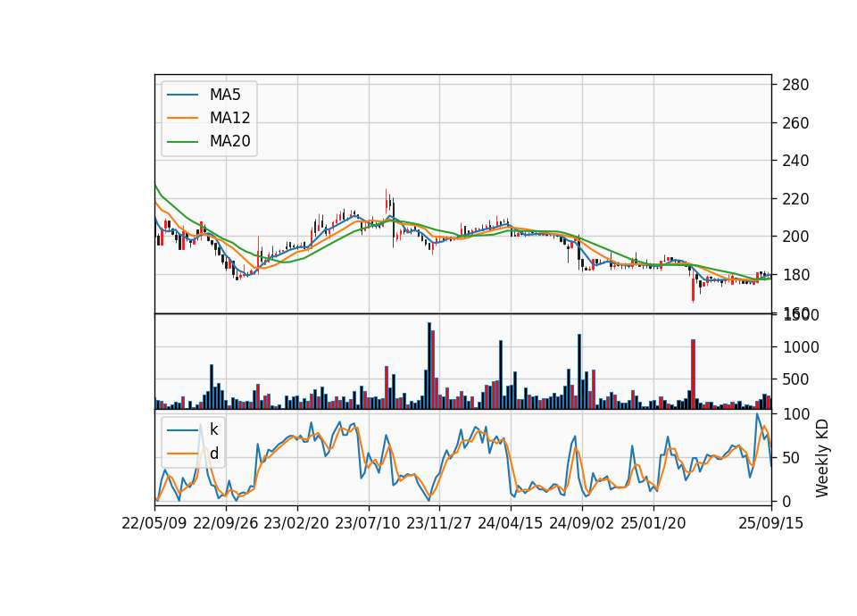The height and width of the screenshot is (616, 857).
Task: Click the 1000 volume axis label
Action: pos(801,347)
